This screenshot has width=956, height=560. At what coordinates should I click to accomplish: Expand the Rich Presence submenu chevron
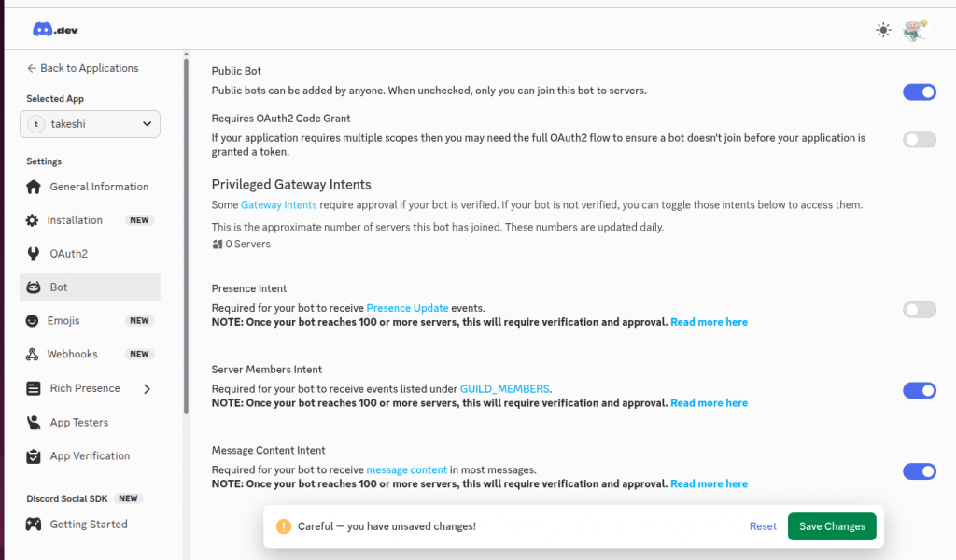point(148,389)
